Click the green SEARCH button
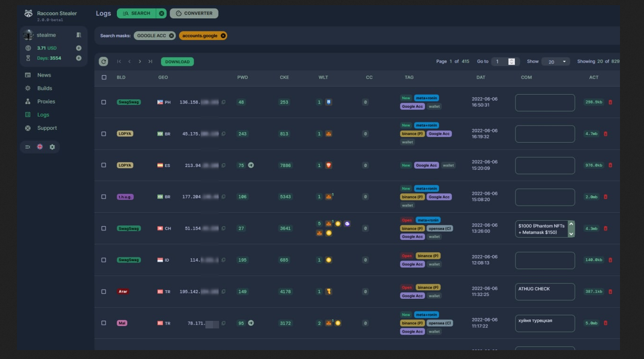644x359 pixels. (x=136, y=13)
